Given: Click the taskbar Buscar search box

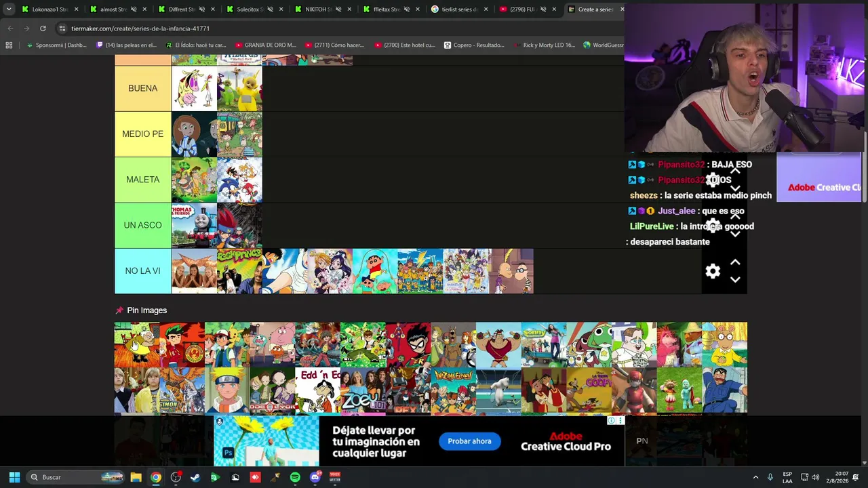Looking at the screenshot, I should pyautogui.click(x=77, y=477).
